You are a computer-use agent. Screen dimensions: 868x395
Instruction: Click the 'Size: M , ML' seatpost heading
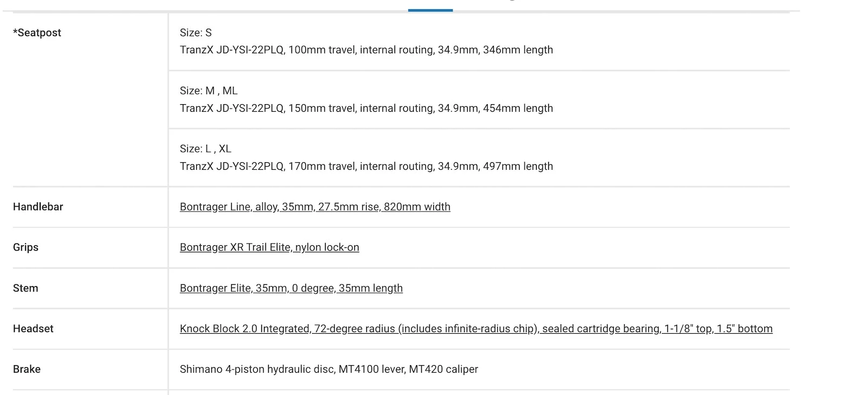click(x=209, y=91)
